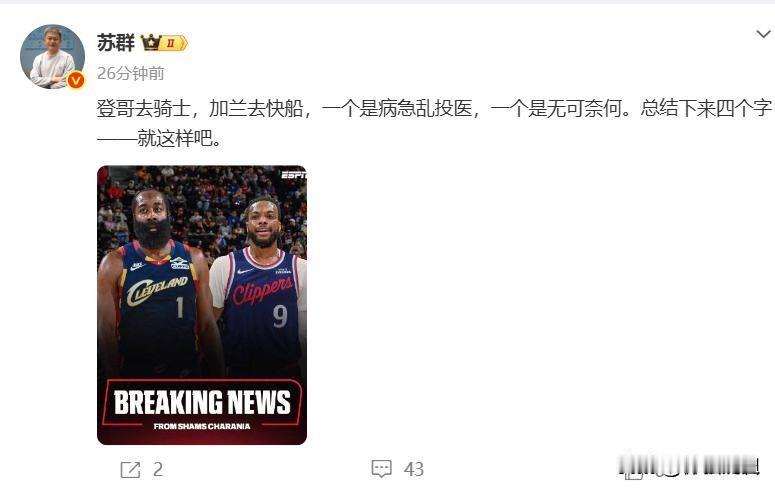This screenshot has height=490, width=775.
Task: Click the Cleveland jersey number 1
Action: [x=180, y=307]
